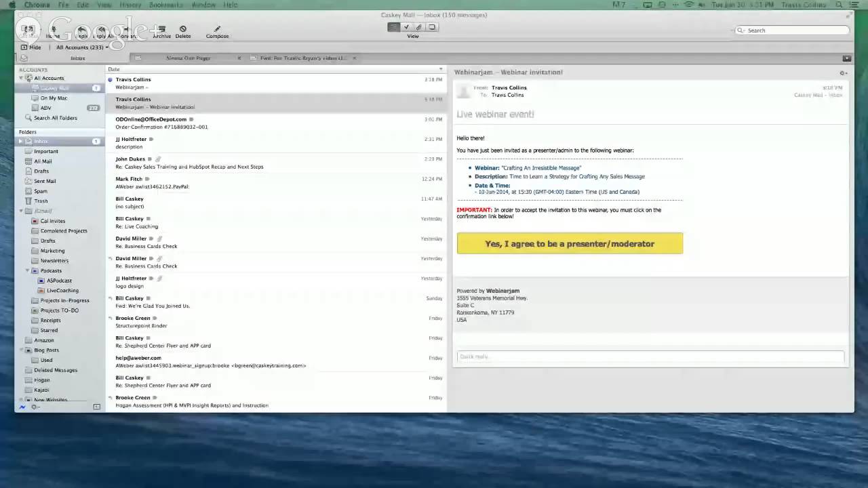868x488 pixels.
Task: Click the Search field
Action: (x=793, y=30)
